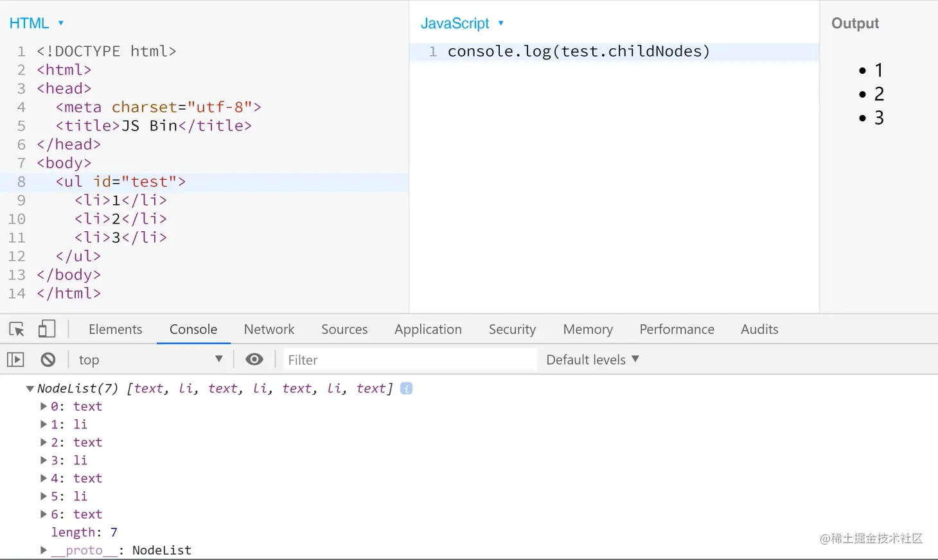Switch to the Audits tab

tap(759, 329)
